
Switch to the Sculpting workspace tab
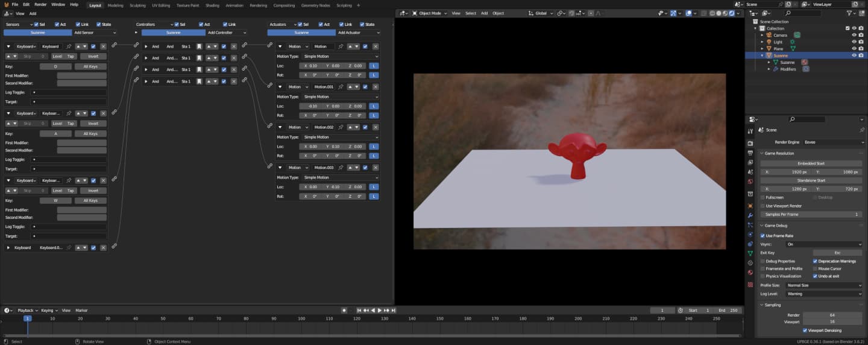[137, 5]
